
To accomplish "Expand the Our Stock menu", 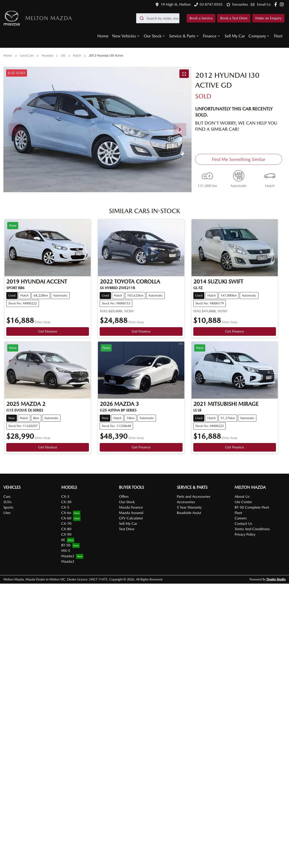I will coord(154,36).
